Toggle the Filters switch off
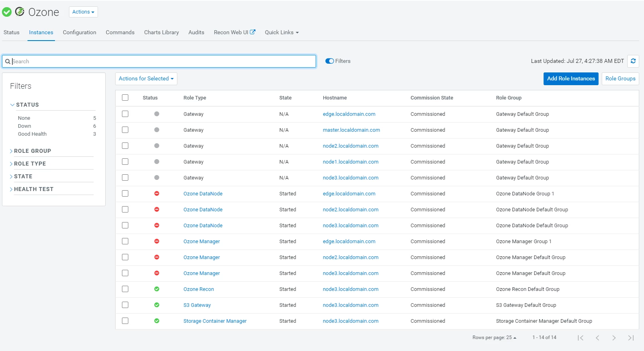Viewport: 644px width, 351px height. (x=330, y=61)
